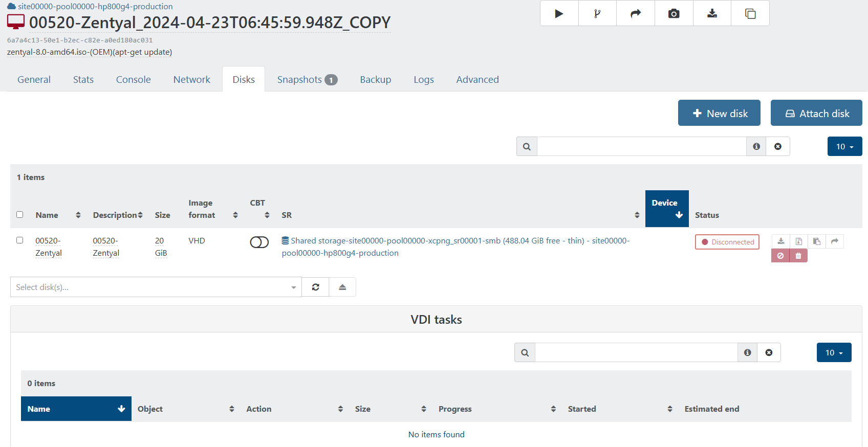Open the Select disk(s) dropdown
This screenshot has height=447, width=868.
pos(156,287)
